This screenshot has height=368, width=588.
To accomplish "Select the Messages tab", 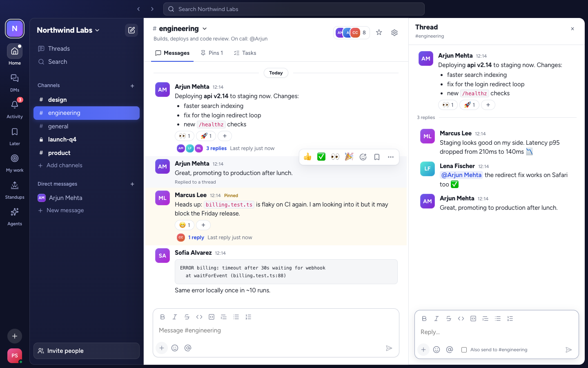I will click(172, 53).
